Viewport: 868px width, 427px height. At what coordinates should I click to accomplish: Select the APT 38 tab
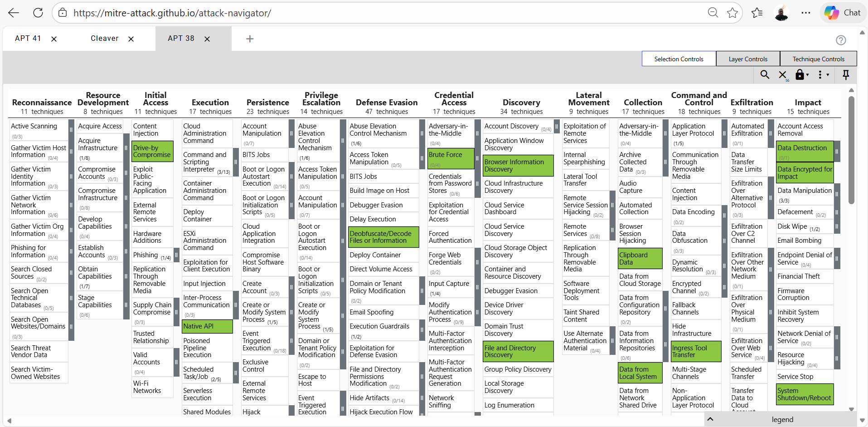[x=181, y=39]
